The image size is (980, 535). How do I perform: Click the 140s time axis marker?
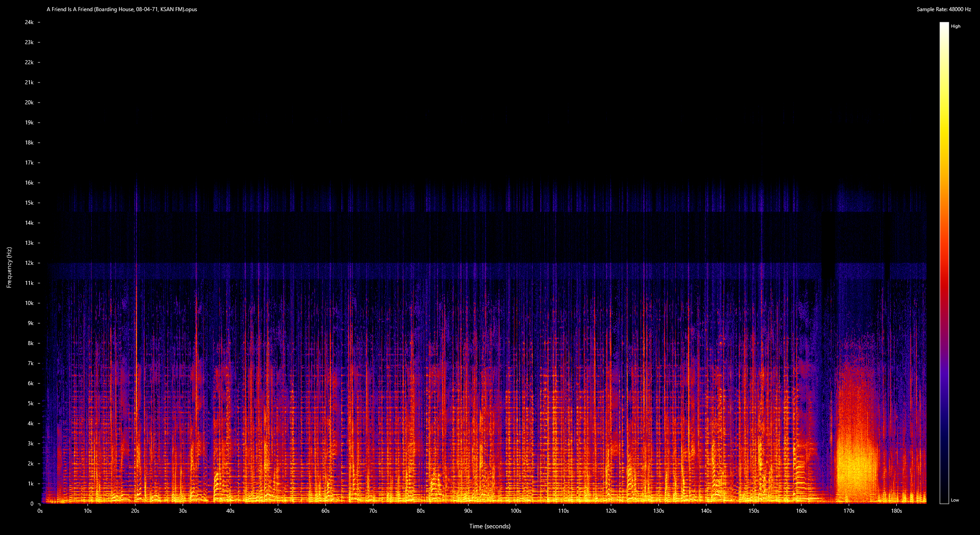tap(706, 511)
